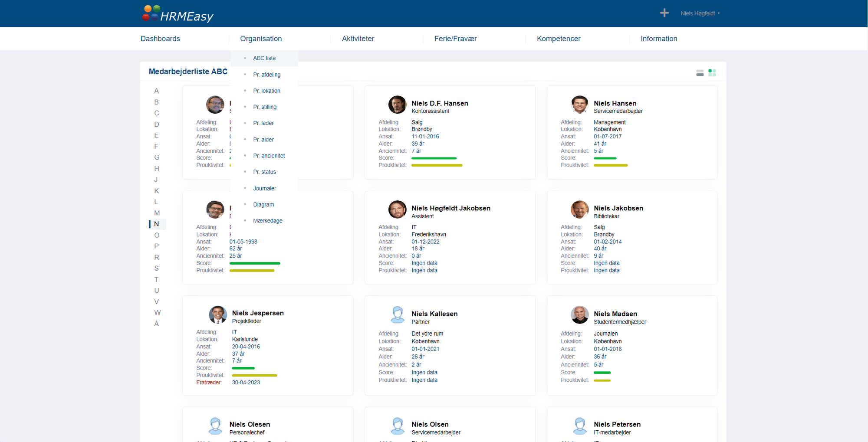Open Niels Madsen's profile photo
The height and width of the screenshot is (442, 868).
pos(579,315)
